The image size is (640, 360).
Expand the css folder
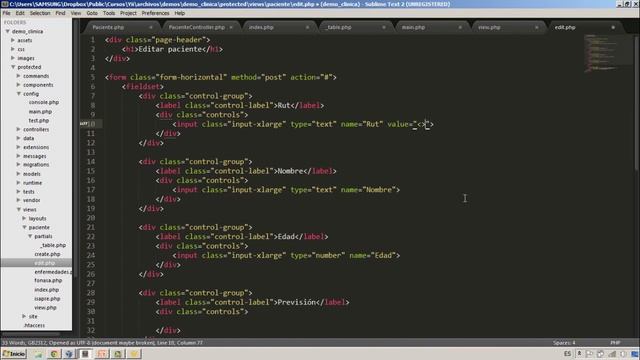13,49
